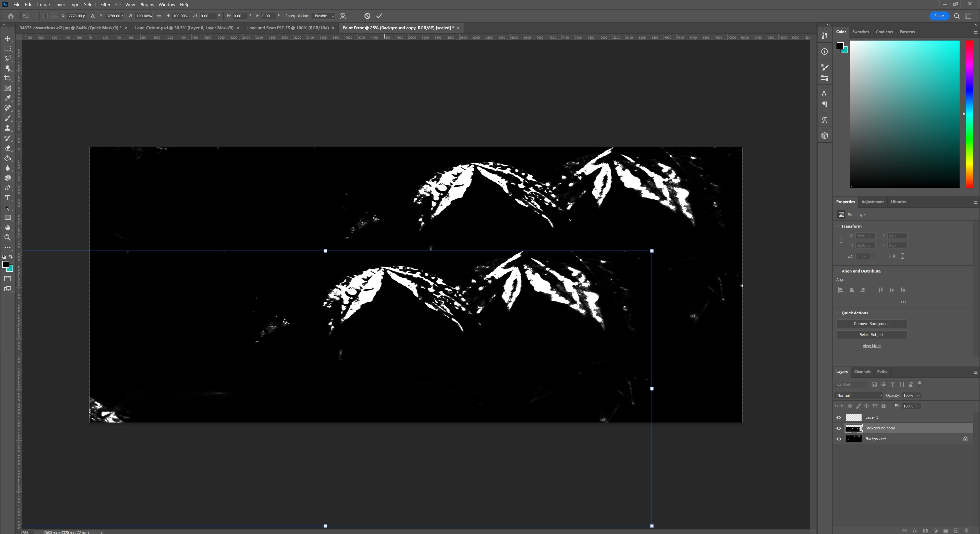Viewport: 980px width, 534px height.
Task: Commit the transform with the checkmark
Action: click(x=379, y=16)
